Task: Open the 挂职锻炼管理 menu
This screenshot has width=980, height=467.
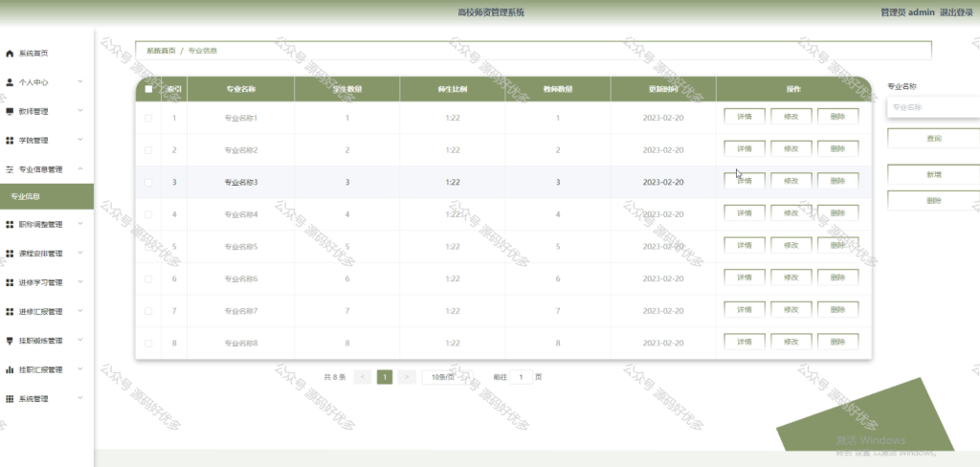Action: point(47,341)
